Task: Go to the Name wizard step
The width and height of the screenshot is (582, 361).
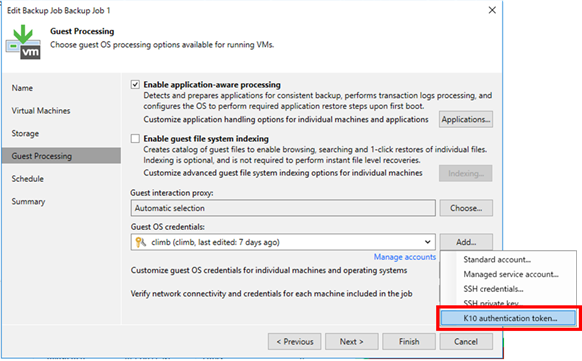Action: (22, 88)
